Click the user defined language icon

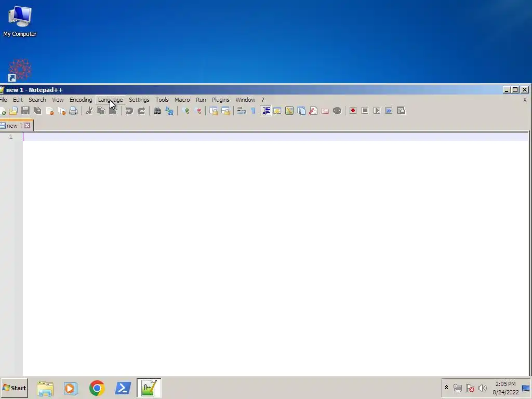(x=277, y=111)
